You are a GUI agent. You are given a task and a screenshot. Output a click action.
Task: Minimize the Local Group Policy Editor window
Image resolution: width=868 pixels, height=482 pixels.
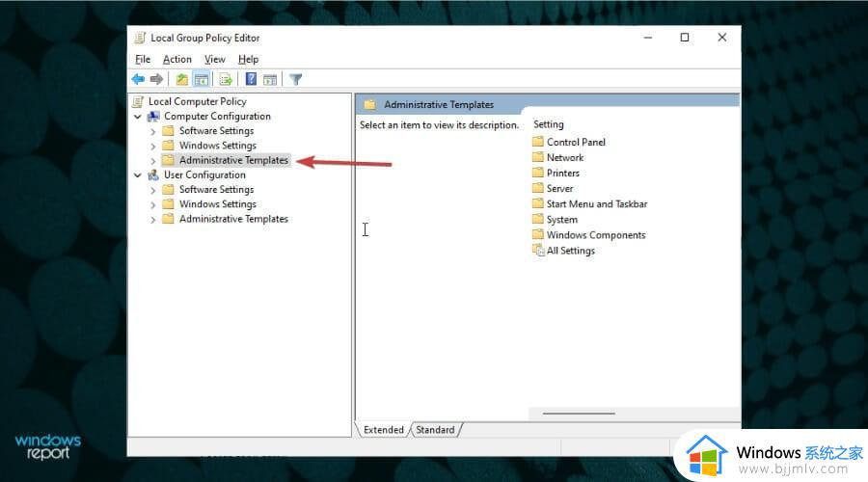click(x=648, y=38)
